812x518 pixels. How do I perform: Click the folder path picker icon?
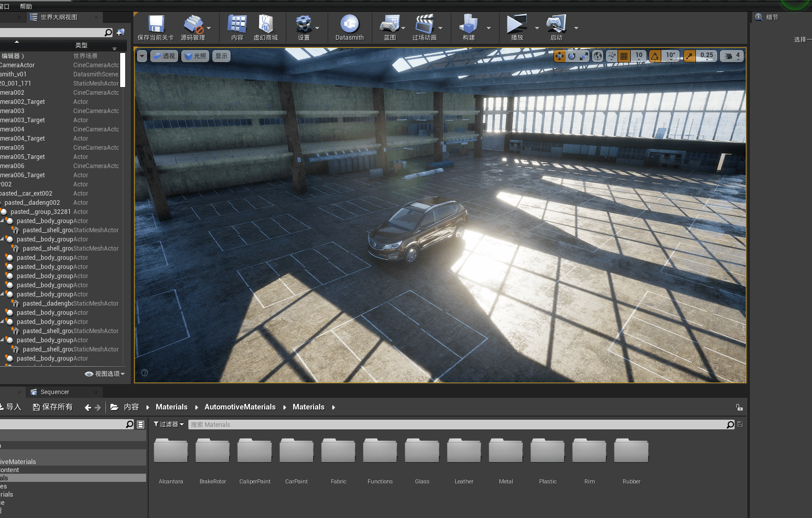click(115, 407)
